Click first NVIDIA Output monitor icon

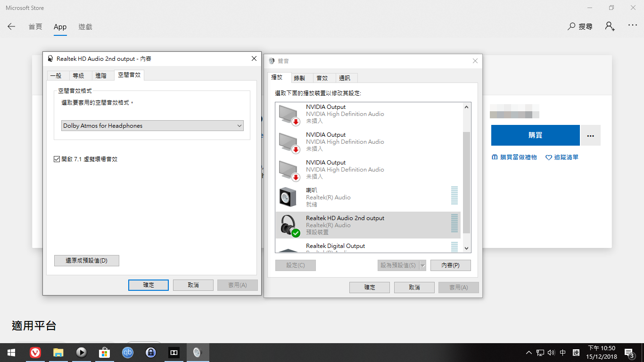[289, 115]
